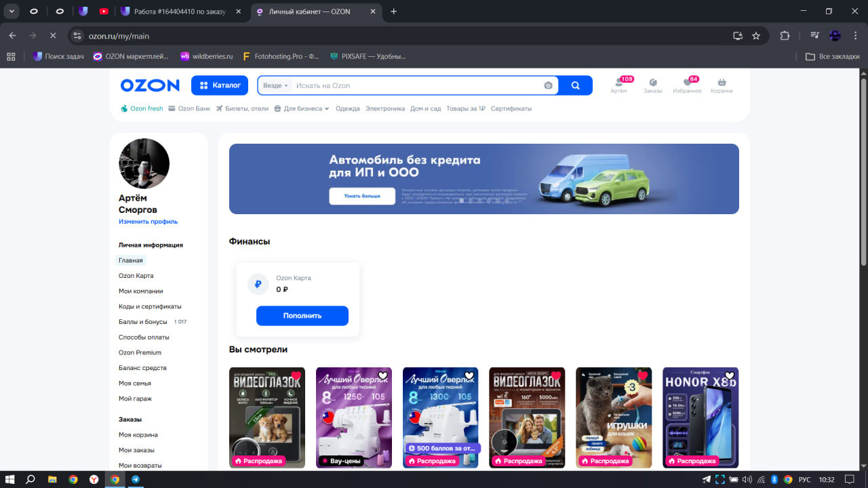View site information in the address bar
Image resolution: width=868 pixels, height=488 pixels.
[x=77, y=36]
